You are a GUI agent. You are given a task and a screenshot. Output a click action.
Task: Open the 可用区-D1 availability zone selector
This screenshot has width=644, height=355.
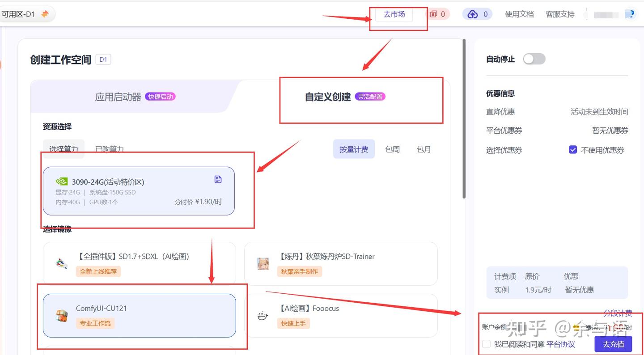click(x=22, y=13)
